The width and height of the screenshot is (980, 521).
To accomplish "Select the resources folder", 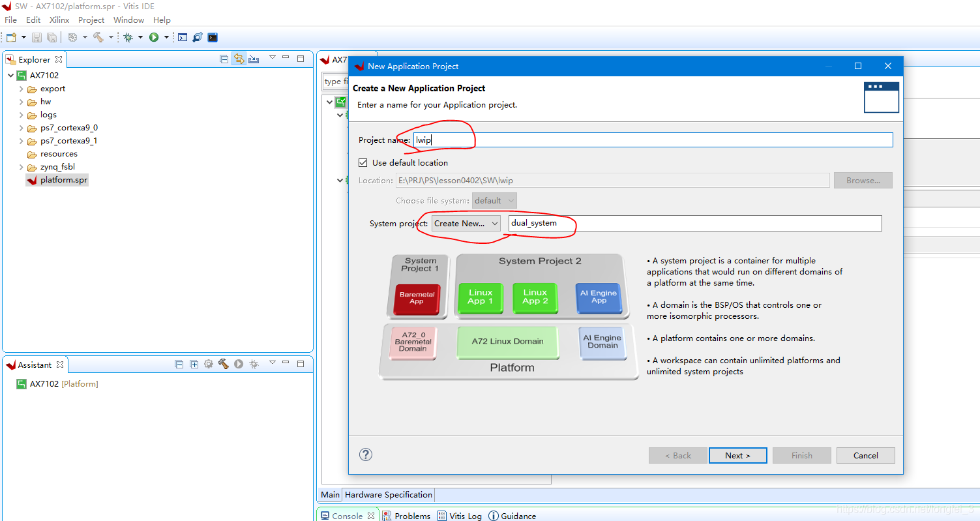I will 52,154.
